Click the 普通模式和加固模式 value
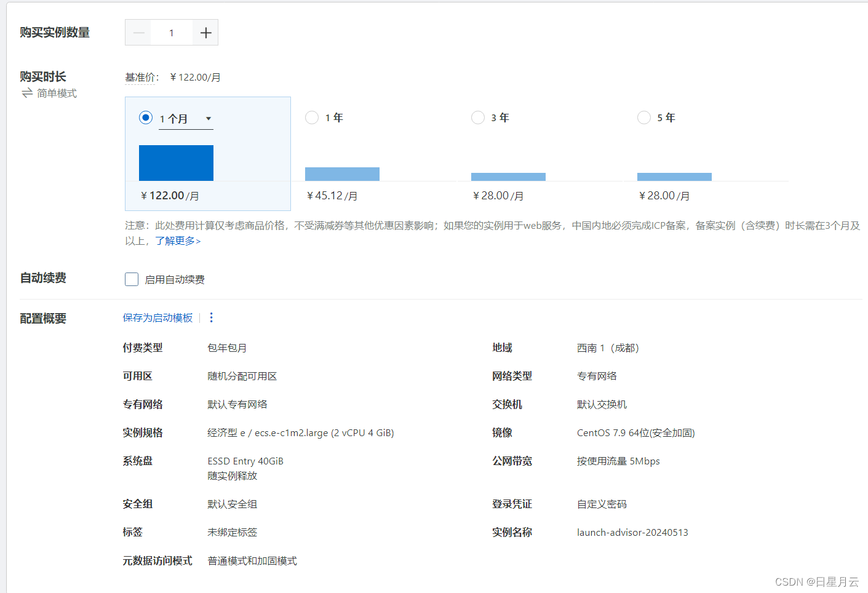The image size is (868, 593). [252, 560]
